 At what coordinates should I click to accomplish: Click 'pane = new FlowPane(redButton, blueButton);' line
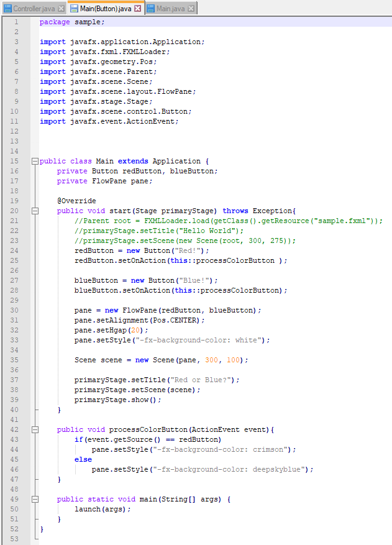pos(168,310)
